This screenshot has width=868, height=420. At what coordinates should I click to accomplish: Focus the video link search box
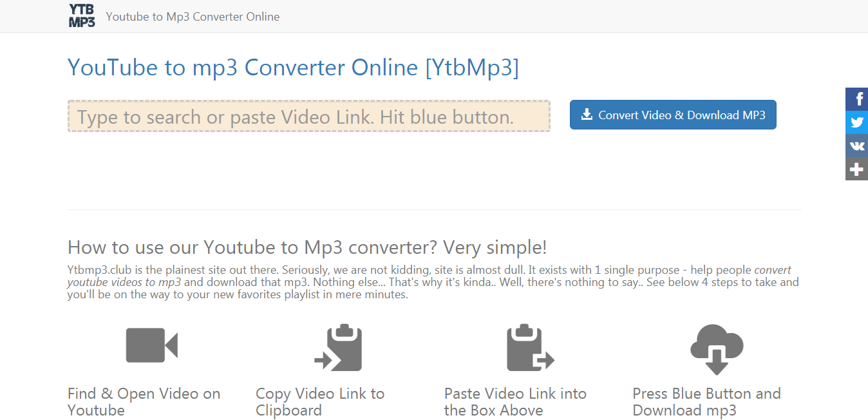tap(309, 116)
